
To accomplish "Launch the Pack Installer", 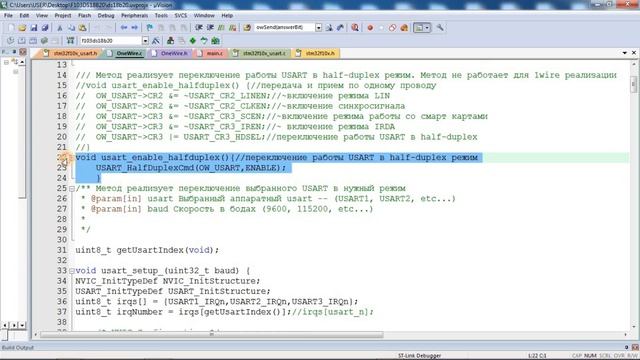I will pos(216,41).
